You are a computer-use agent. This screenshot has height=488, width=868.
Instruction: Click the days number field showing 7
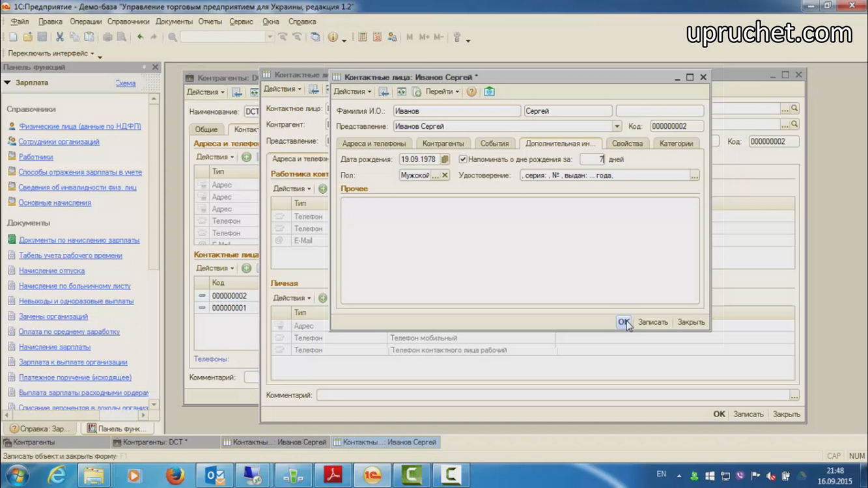592,159
